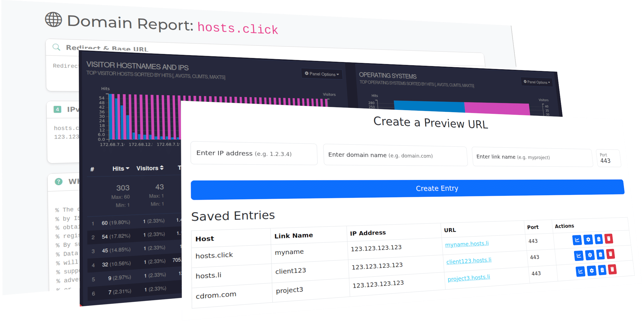Click the Enter domain name field
The width and height of the screenshot is (644, 322).
(395, 156)
